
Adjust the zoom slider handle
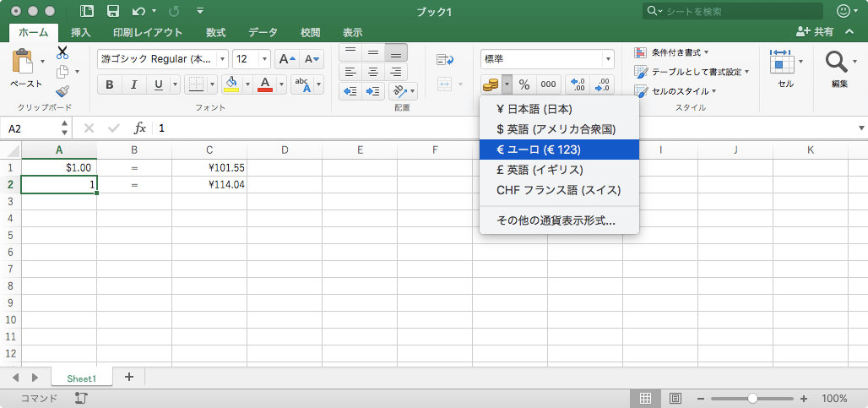[752, 398]
